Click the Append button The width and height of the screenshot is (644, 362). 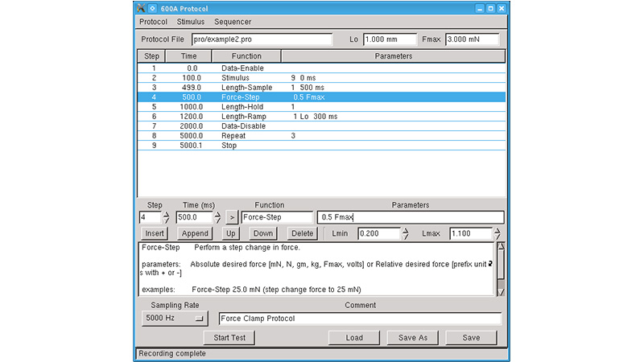pos(195,233)
